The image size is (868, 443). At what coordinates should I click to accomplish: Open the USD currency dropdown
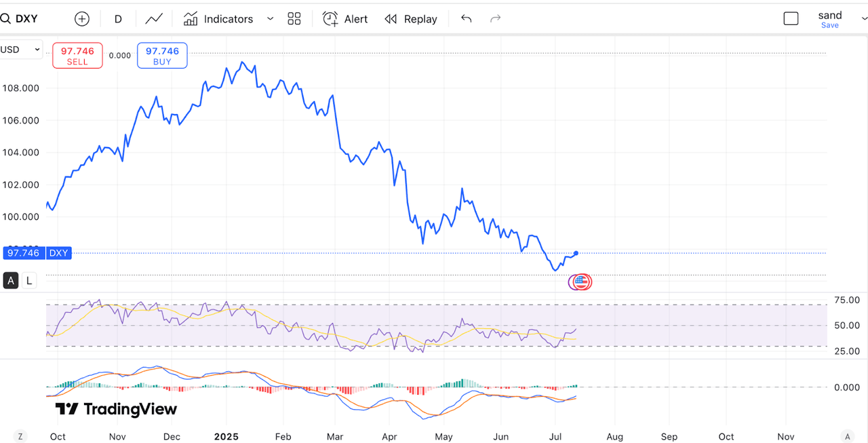(x=20, y=50)
